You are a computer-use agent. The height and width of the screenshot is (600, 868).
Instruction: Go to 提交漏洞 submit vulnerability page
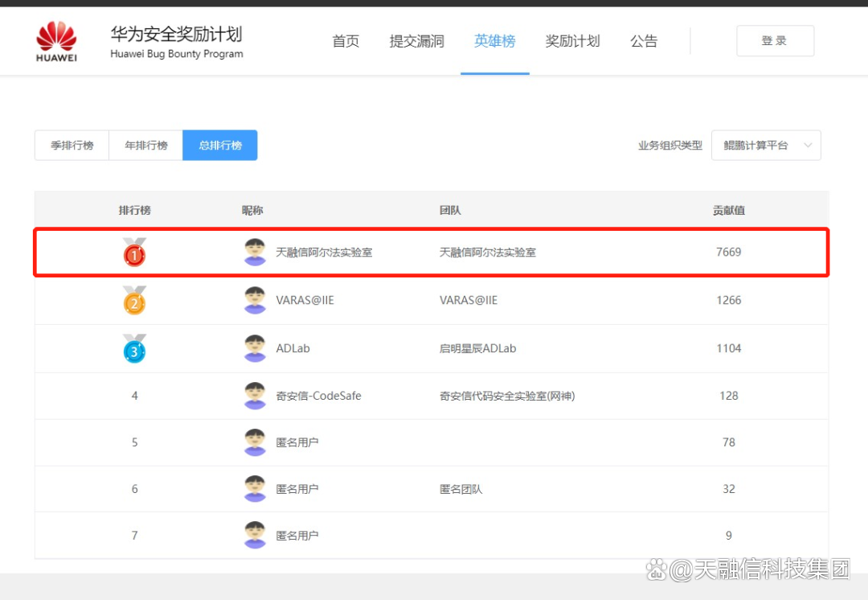(416, 41)
